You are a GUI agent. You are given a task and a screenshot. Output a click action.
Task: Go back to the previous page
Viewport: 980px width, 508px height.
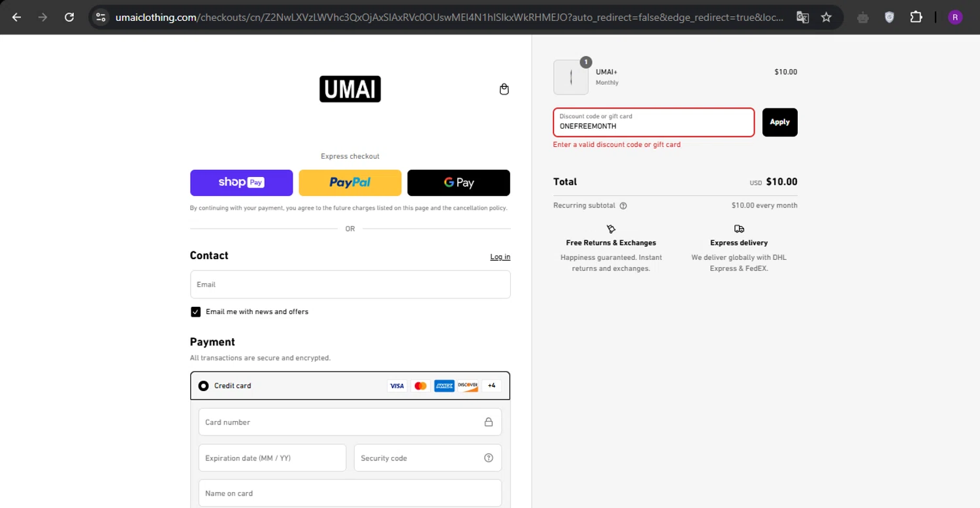17,18
